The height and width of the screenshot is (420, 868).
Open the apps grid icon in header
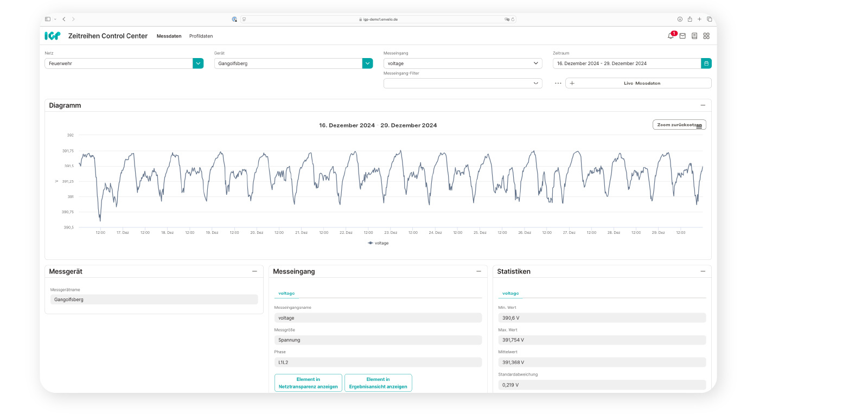click(x=706, y=36)
